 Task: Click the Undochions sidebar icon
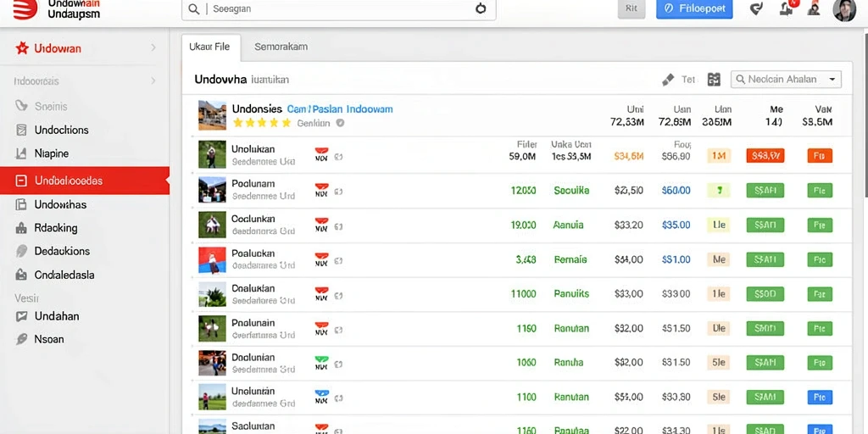point(21,130)
